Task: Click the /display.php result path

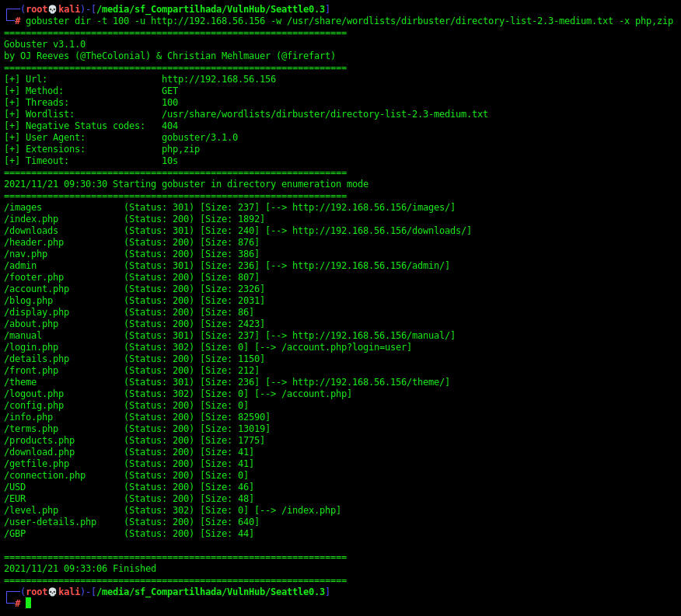Action: point(37,312)
